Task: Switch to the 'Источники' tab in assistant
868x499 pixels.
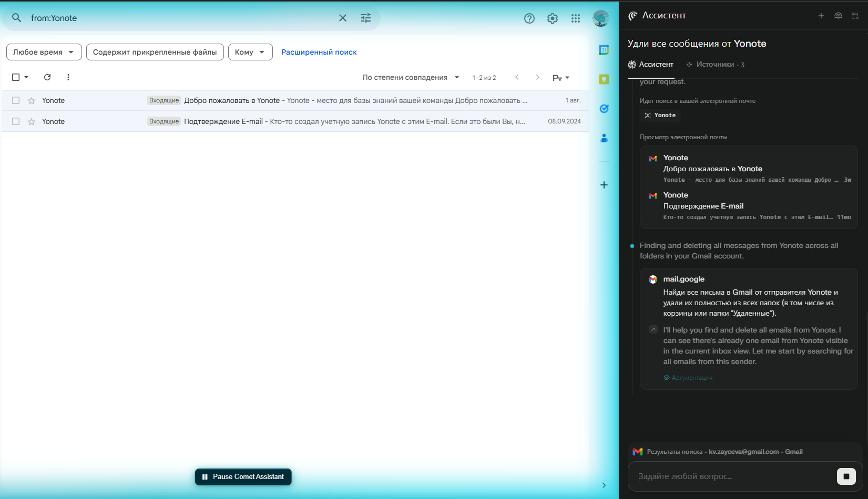Action: pyautogui.click(x=715, y=64)
